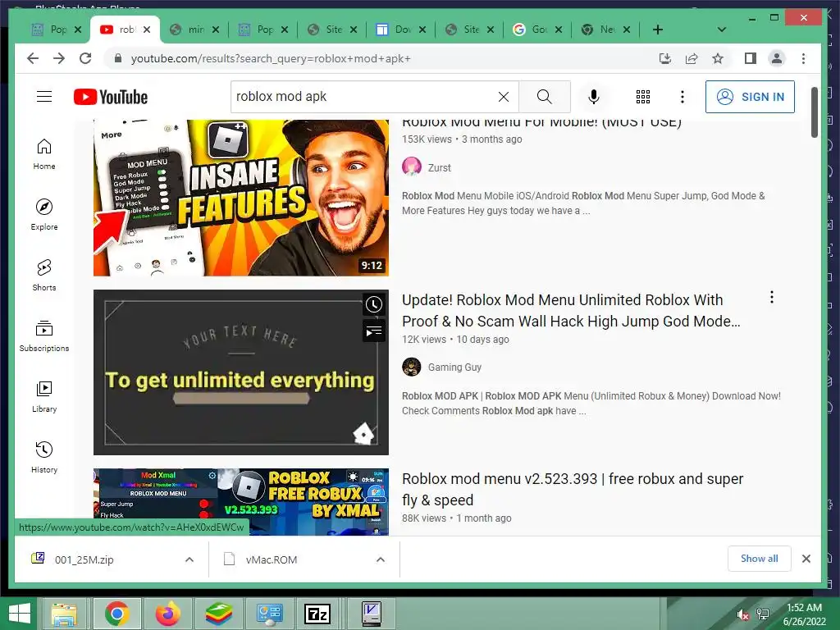
Task: Open File Explorer from taskbar
Action: pyautogui.click(x=64, y=614)
